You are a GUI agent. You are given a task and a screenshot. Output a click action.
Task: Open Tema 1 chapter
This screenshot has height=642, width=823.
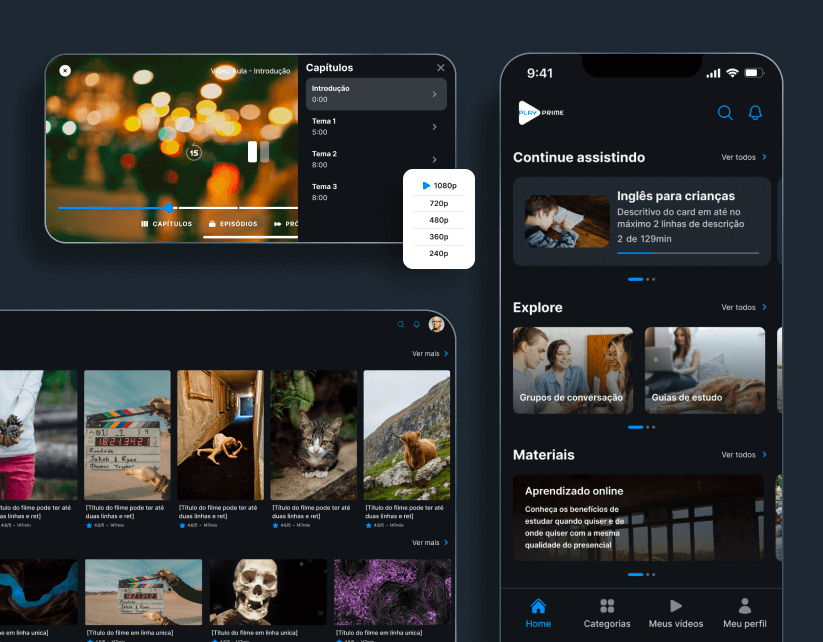pos(376,127)
